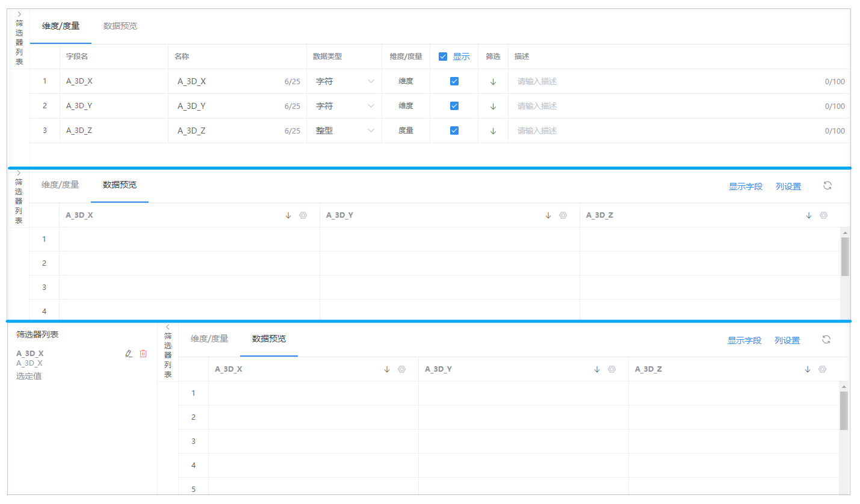Click A_3D_Y filter arrow in table beside open filter list
Screen dimensions: 860x504
tap(597, 369)
